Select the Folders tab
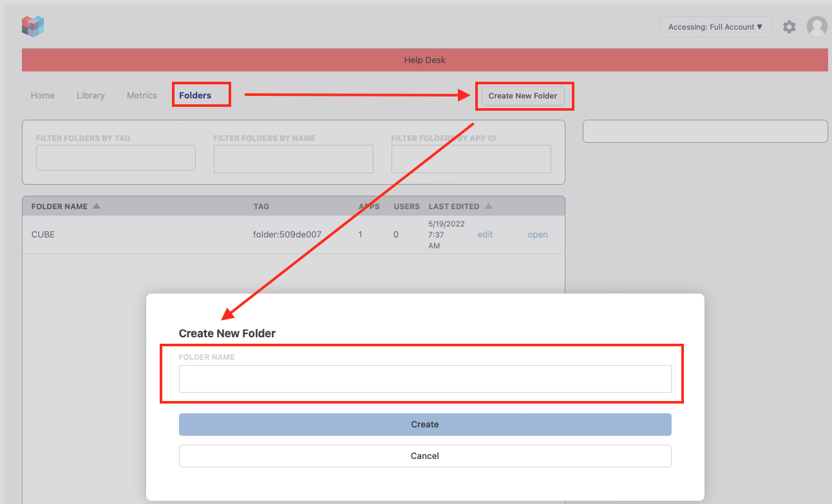The width and height of the screenshot is (832, 504). tap(195, 95)
